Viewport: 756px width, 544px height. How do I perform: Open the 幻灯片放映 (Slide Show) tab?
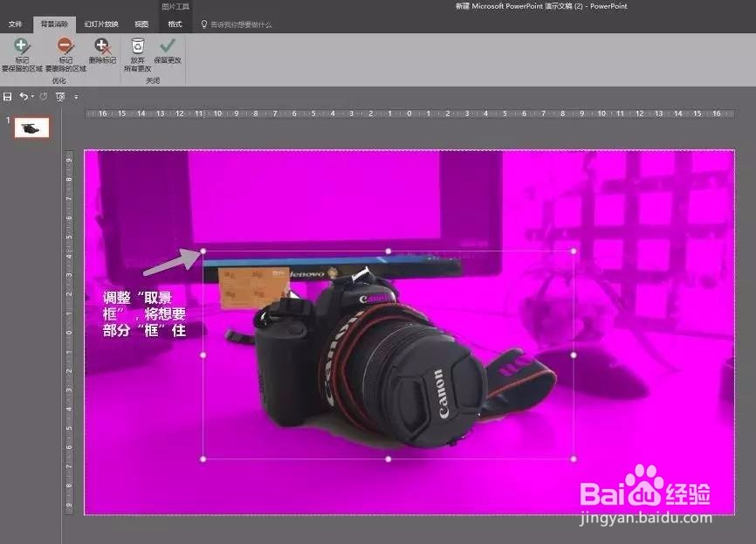(x=101, y=24)
